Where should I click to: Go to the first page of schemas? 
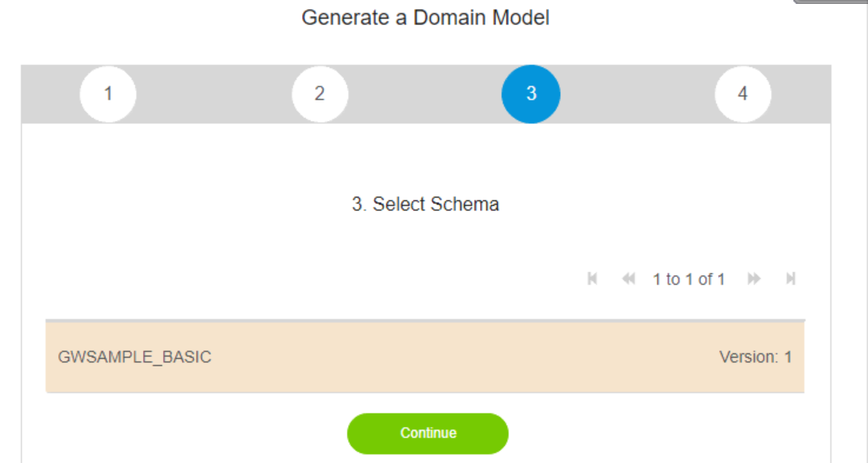click(x=593, y=279)
